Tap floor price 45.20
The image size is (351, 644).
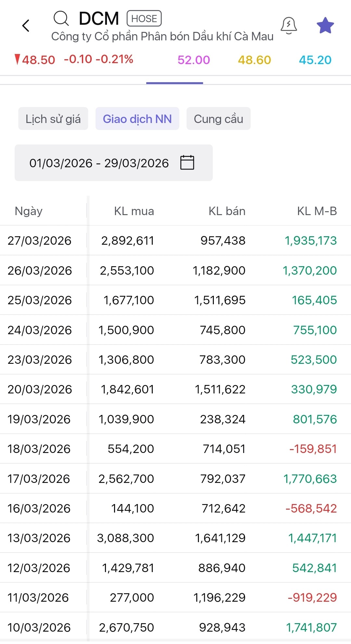[x=315, y=60]
